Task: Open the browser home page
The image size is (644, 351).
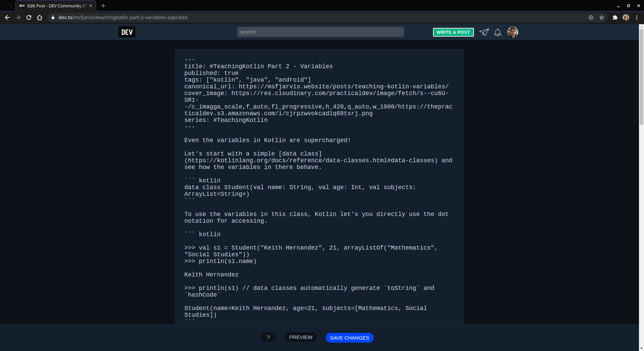Action: [x=40, y=17]
